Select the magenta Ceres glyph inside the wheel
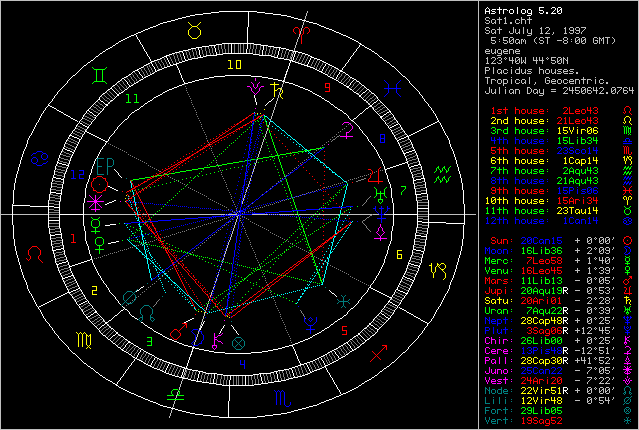 [x=348, y=130]
